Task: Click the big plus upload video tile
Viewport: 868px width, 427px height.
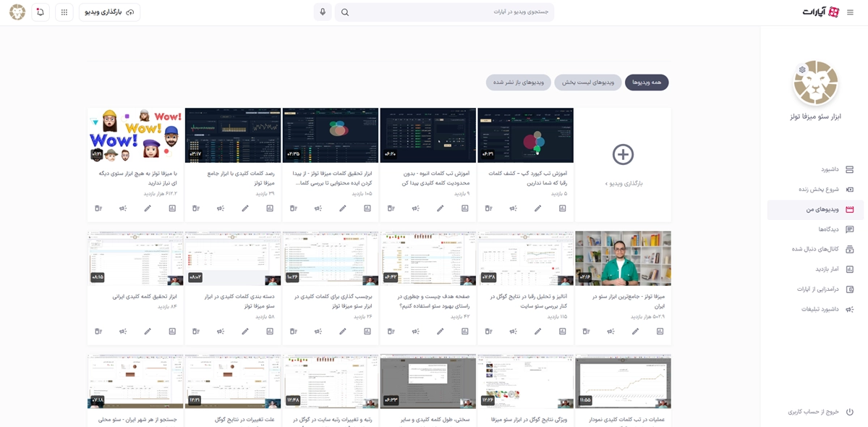Action: pyautogui.click(x=623, y=155)
